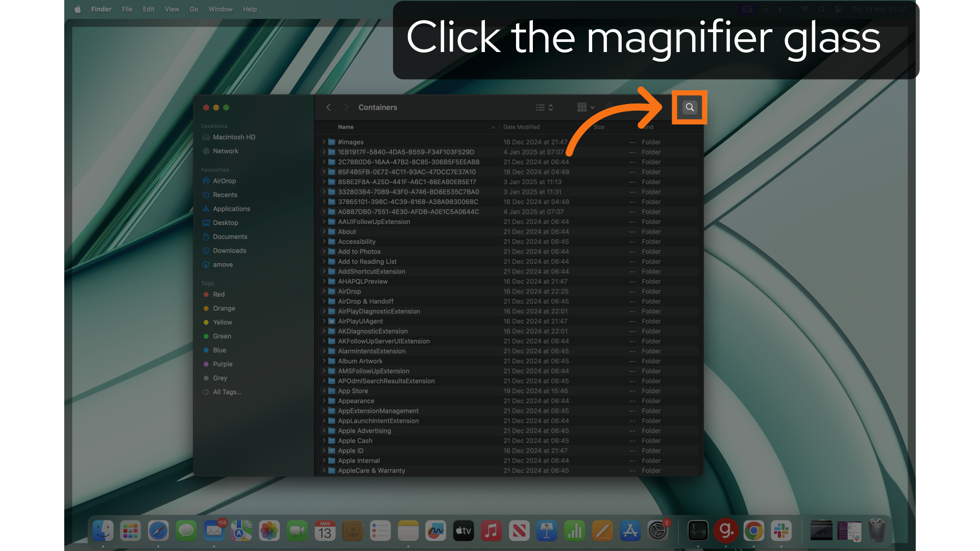
Task: Open the list view options control
Action: point(544,107)
